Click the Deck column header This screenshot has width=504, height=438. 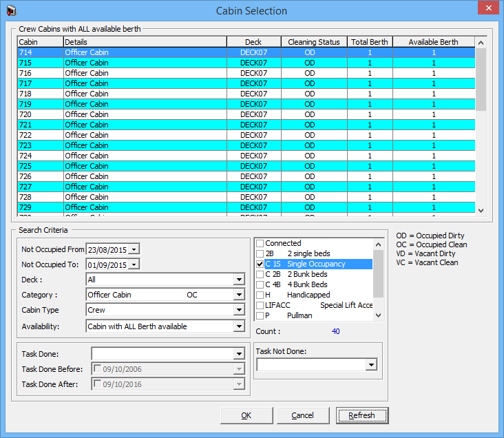(x=254, y=42)
